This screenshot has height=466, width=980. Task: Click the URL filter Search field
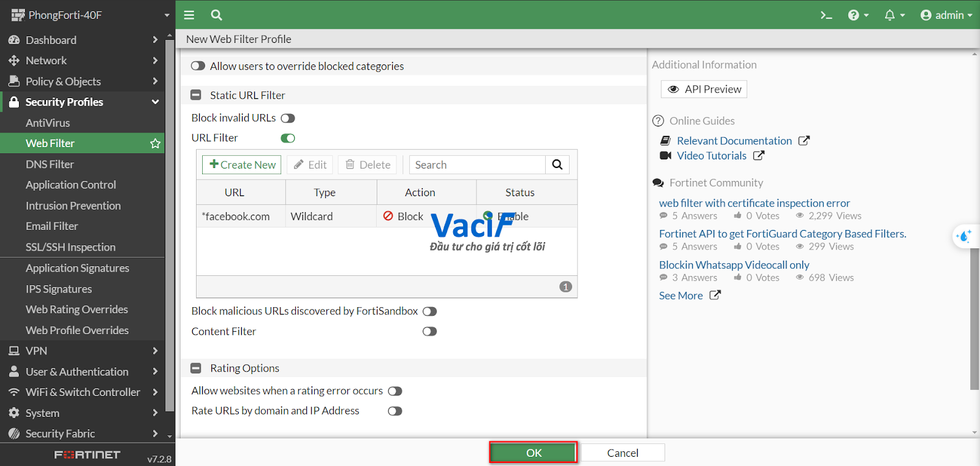(477, 164)
